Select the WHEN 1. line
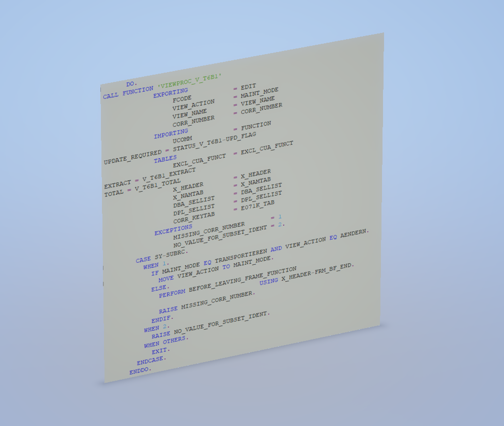Image resolution: width=504 pixels, height=426 pixels. click(x=156, y=265)
